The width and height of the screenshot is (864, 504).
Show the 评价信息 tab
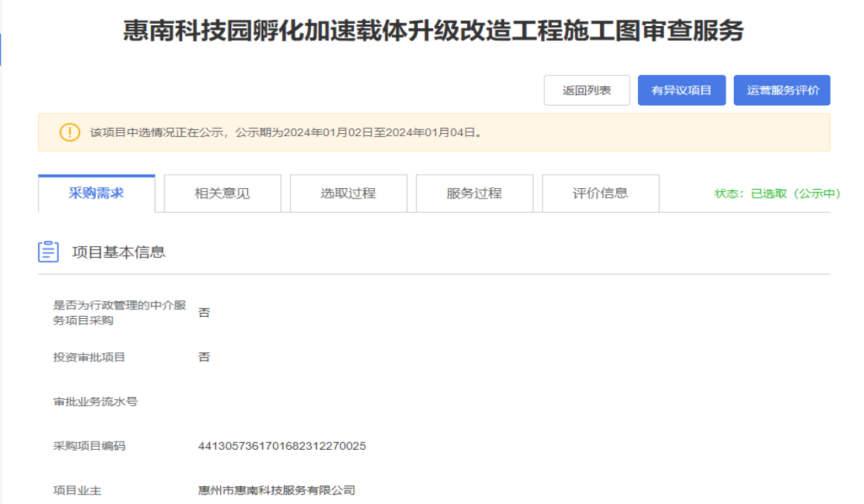tap(600, 193)
